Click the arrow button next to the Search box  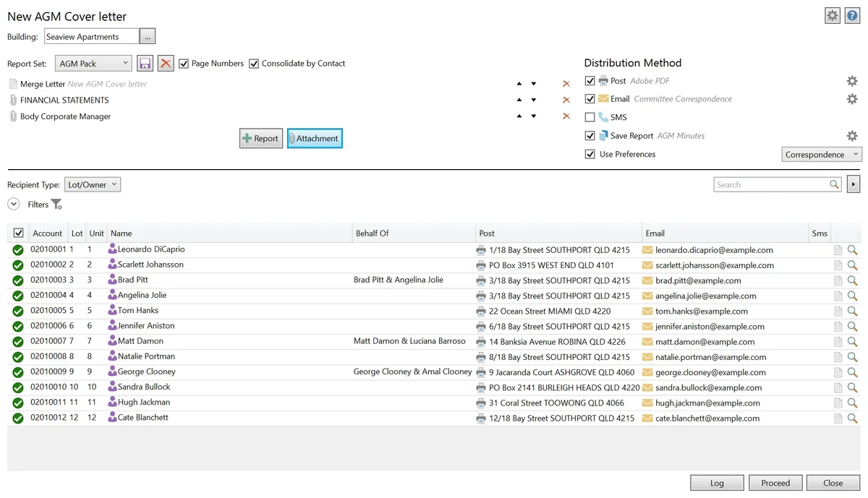[x=853, y=185]
